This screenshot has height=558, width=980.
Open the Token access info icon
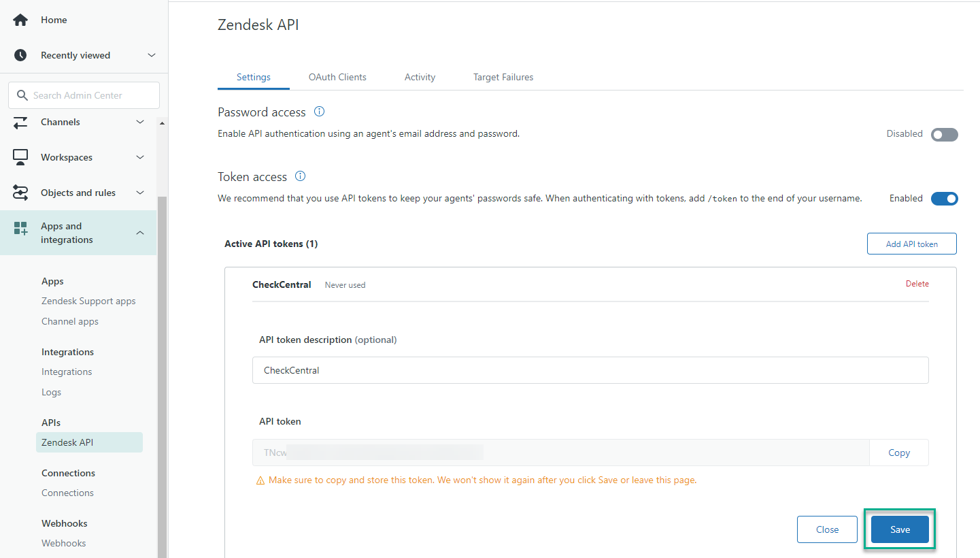(300, 176)
